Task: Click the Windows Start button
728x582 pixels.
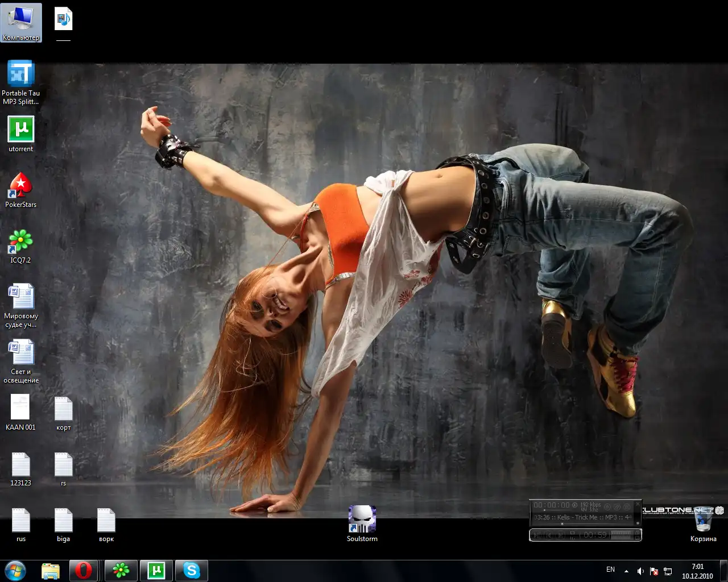Action: tap(15, 570)
